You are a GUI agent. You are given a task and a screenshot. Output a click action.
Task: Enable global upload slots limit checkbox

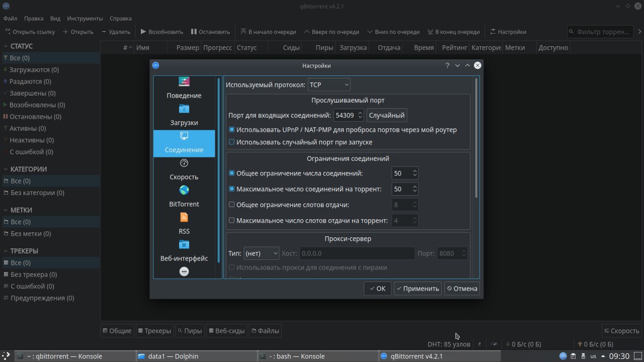point(232,205)
